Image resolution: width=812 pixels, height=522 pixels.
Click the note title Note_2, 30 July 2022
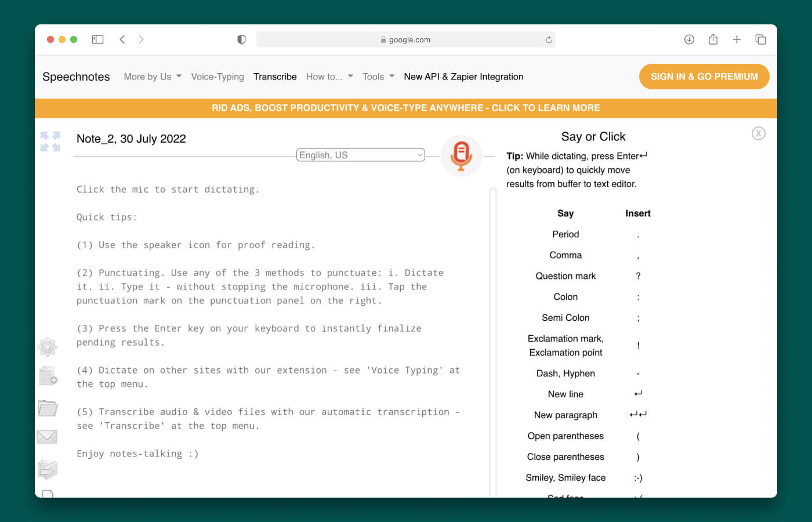coord(131,139)
